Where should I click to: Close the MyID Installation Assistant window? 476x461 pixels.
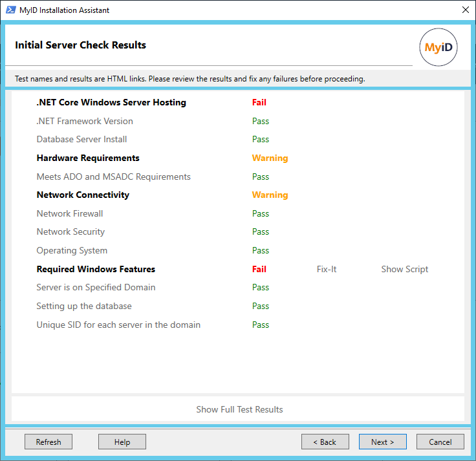(465, 10)
